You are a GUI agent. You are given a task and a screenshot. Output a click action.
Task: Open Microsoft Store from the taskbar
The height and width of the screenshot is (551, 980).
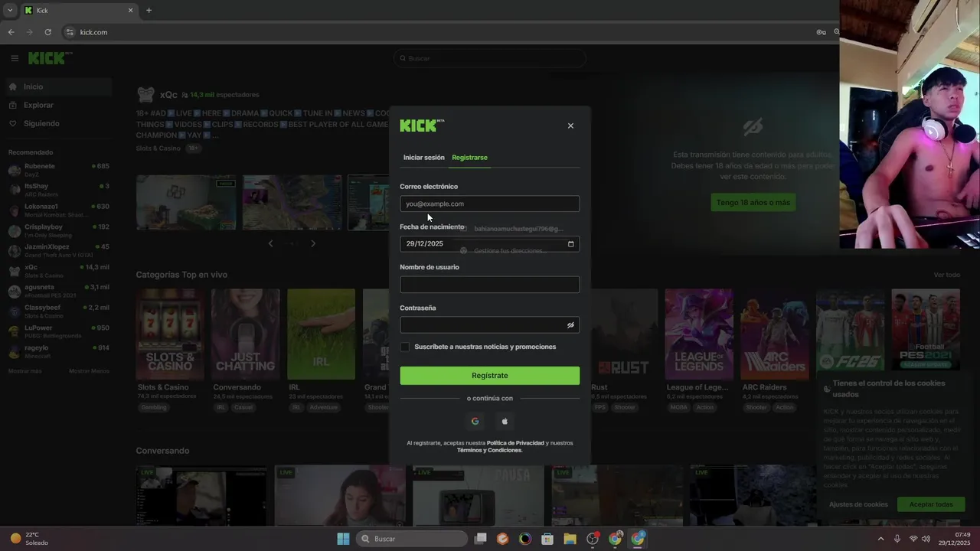[x=547, y=539]
